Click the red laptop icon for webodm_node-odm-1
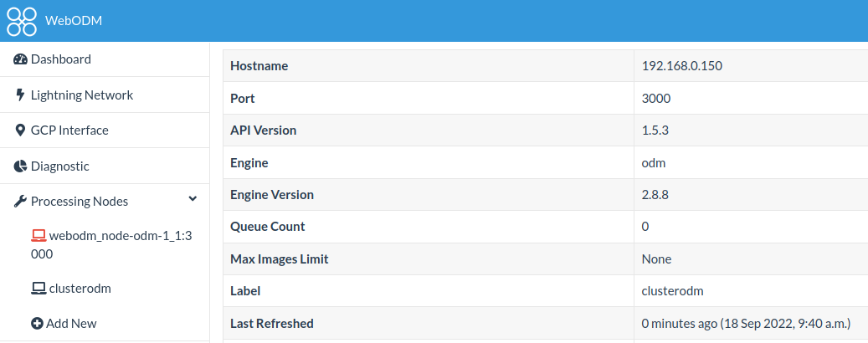The height and width of the screenshot is (343, 868). point(39,236)
